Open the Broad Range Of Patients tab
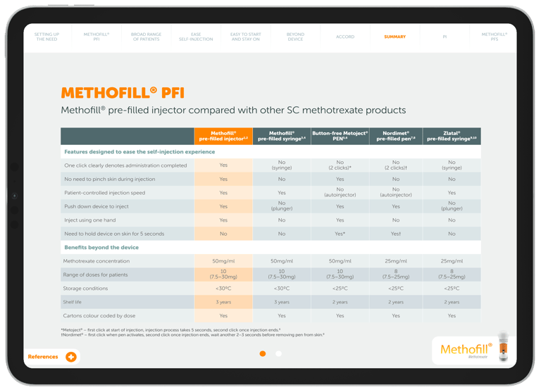541x392 pixels. pyautogui.click(x=147, y=37)
